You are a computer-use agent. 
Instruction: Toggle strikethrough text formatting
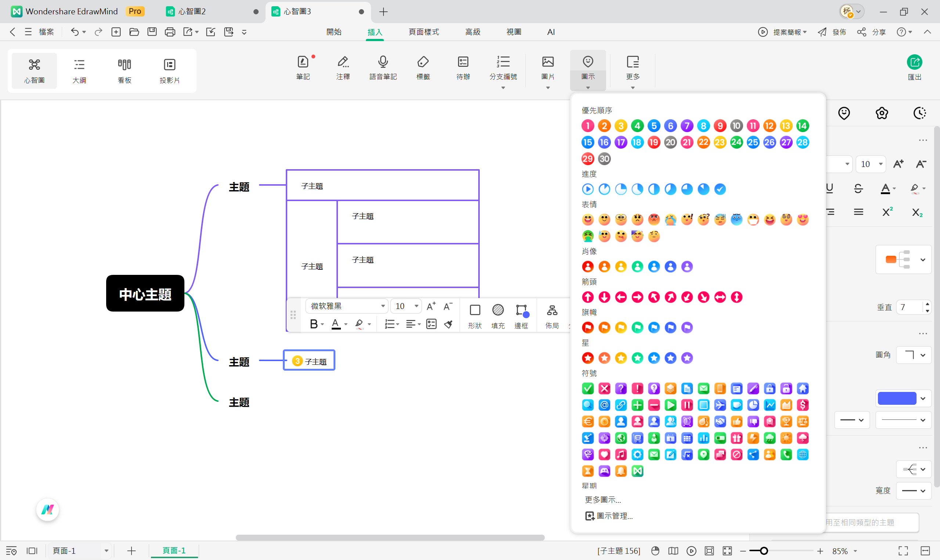(858, 188)
